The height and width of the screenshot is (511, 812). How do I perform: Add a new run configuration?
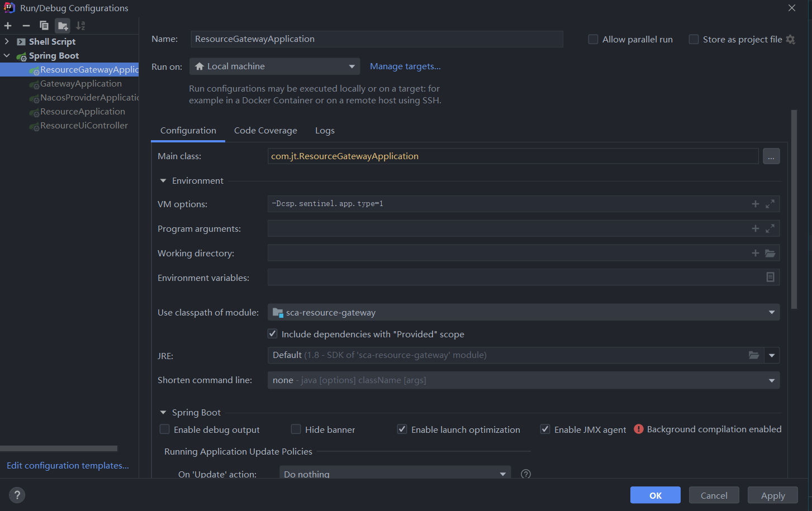click(8, 26)
